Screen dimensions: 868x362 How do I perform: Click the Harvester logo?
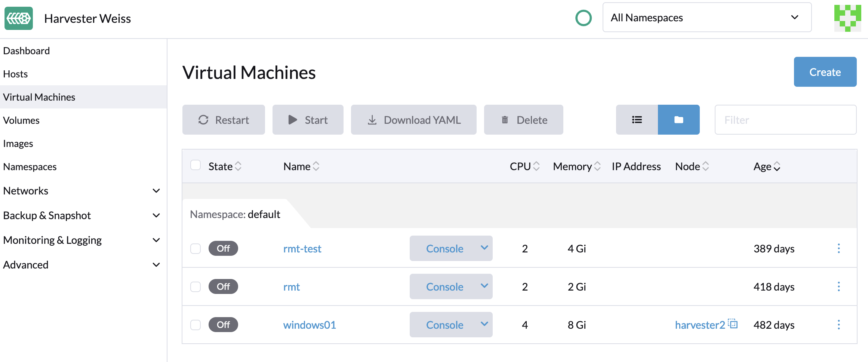[x=18, y=18]
